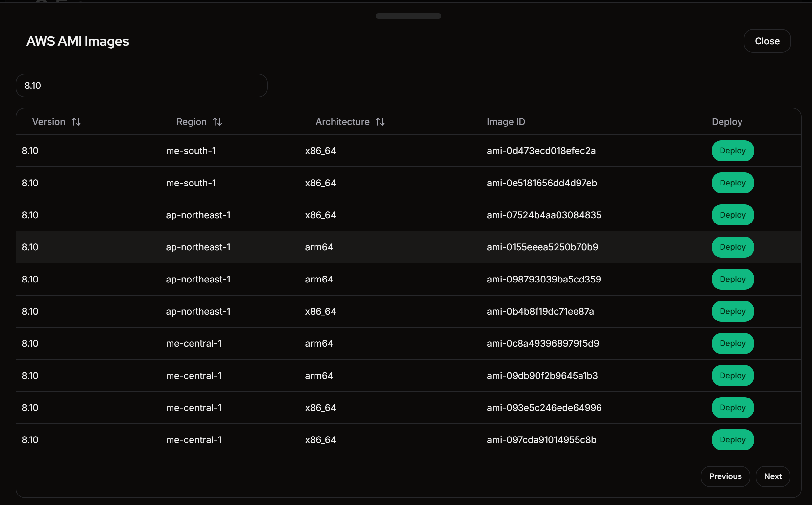Toggle Architecture column sort arrows

[380, 122]
